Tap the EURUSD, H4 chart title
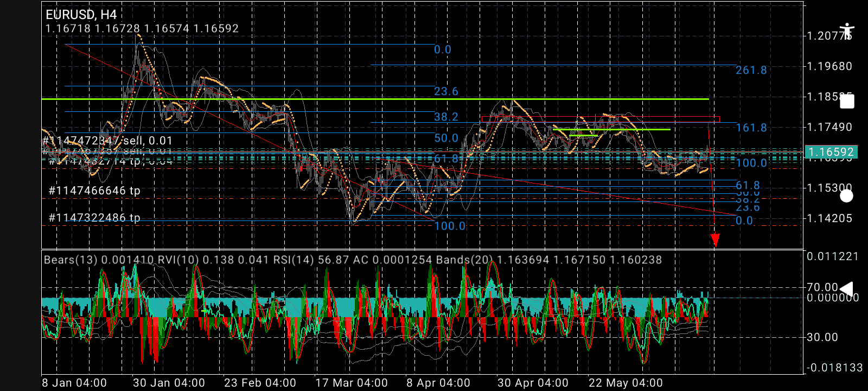Viewport: 868px width, 391px height. [81, 15]
